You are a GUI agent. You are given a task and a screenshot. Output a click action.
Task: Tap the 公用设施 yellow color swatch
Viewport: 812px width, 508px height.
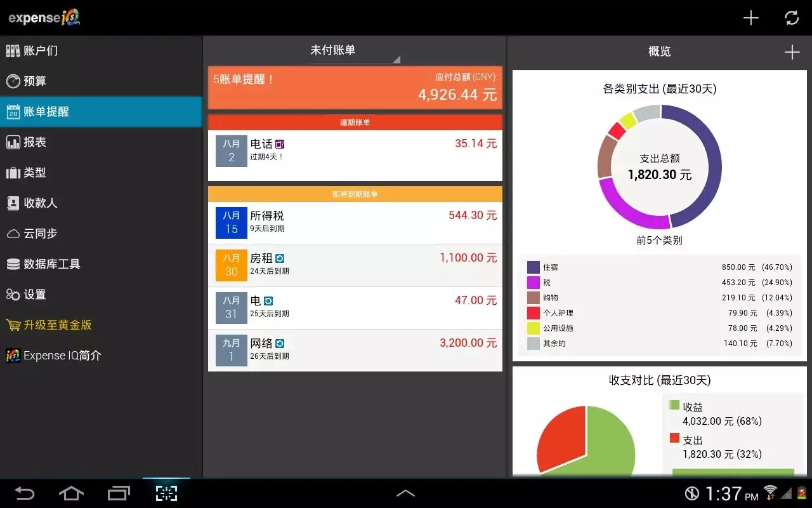[x=534, y=328]
